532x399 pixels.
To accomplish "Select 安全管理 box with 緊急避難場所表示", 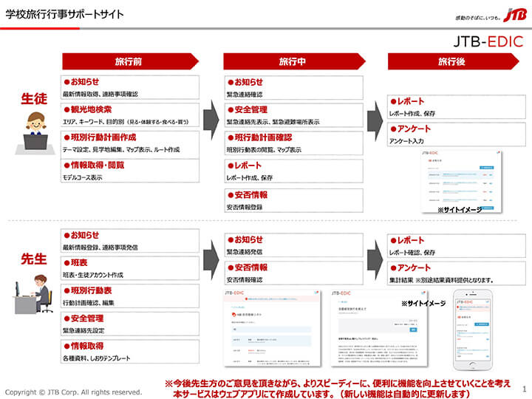I will pyautogui.click(x=294, y=115).
